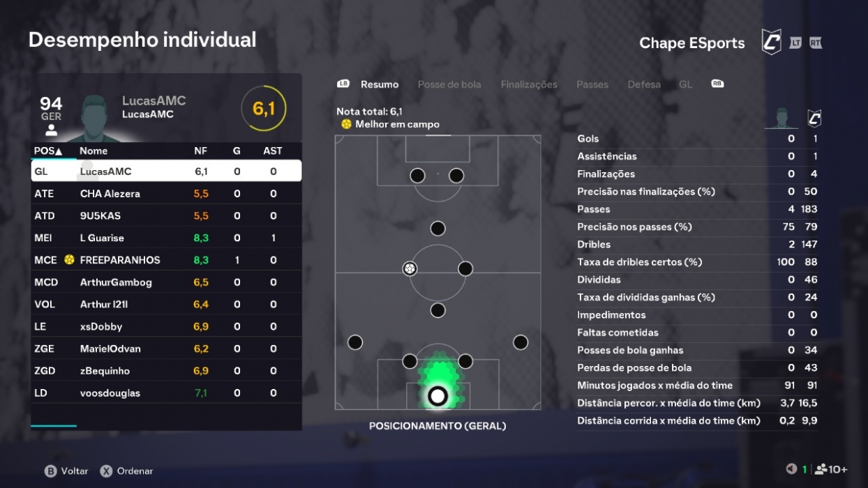
Task: Select the Defesa tab
Action: tap(644, 84)
